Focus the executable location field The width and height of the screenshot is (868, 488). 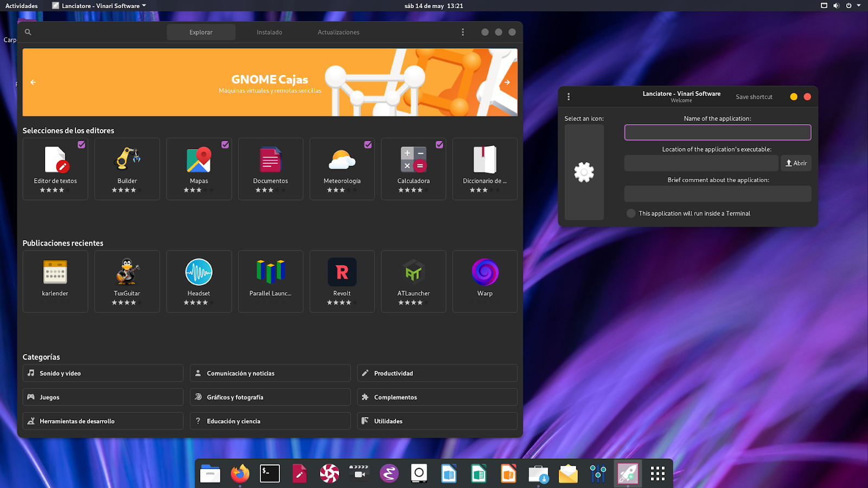[701, 163]
